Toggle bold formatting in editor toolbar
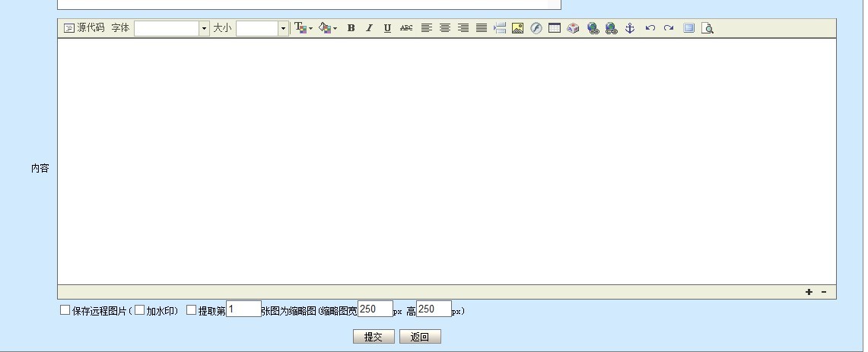Image resolution: width=868 pixels, height=352 pixels. click(x=351, y=28)
